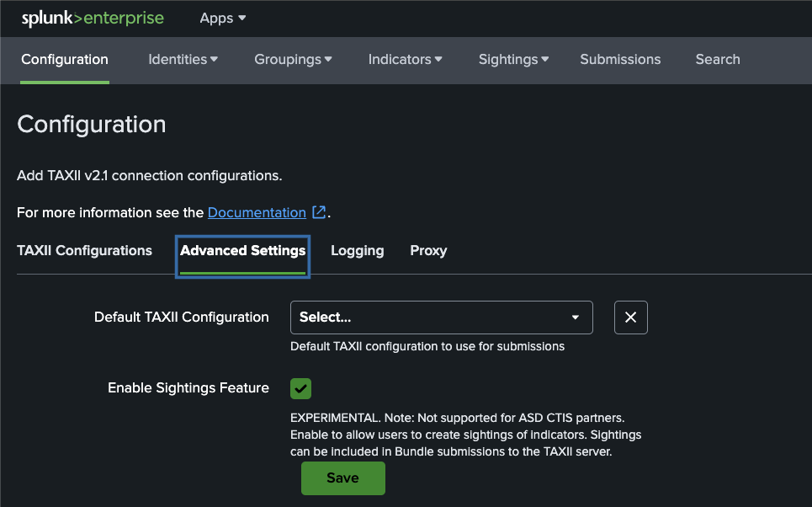This screenshot has width=812, height=507.
Task: Expand the Identities menu
Action: (x=183, y=60)
